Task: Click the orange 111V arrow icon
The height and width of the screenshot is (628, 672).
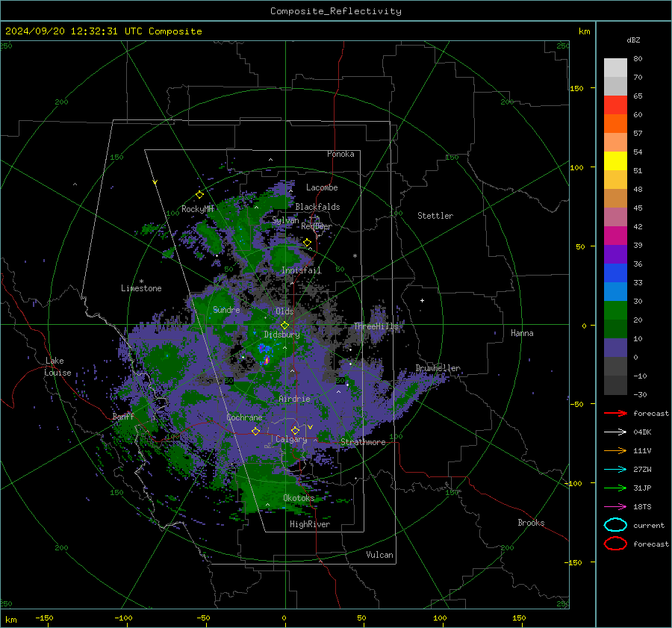Action: pos(615,450)
